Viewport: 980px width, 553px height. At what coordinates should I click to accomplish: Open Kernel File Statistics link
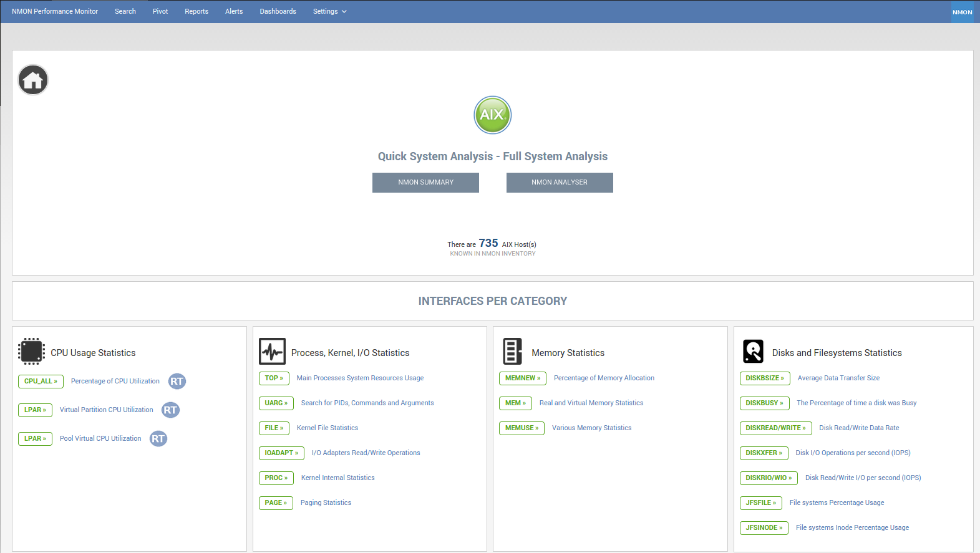[x=327, y=428]
